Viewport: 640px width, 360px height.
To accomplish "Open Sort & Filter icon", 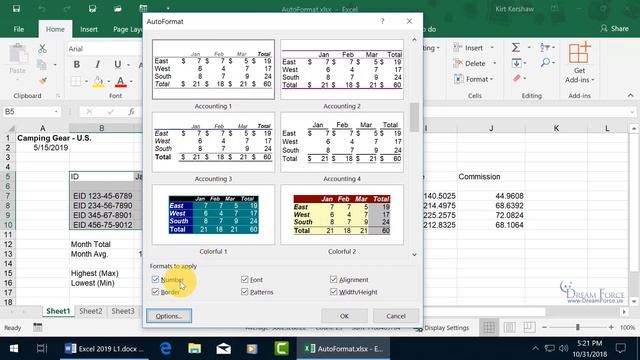I will click(x=544, y=48).
